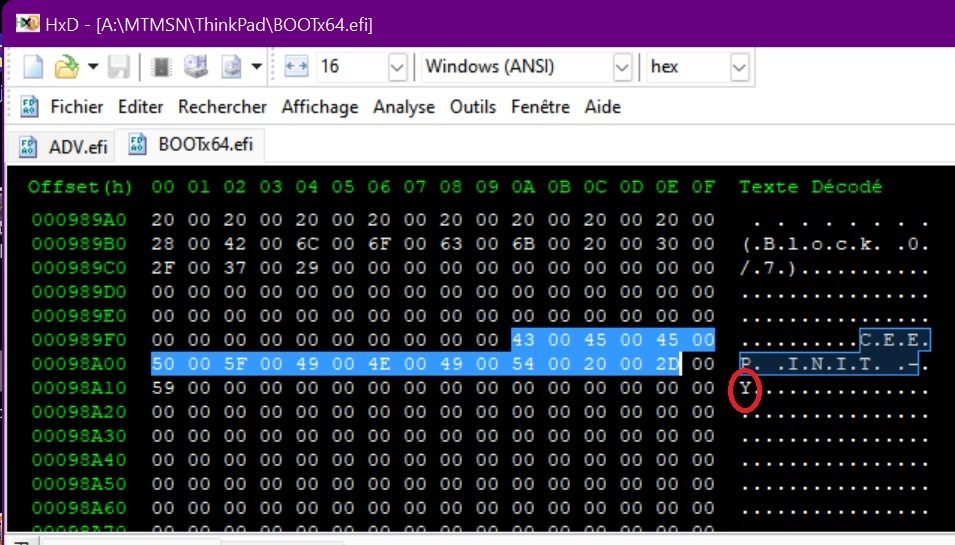Screen dimensions: 955x545
Task: Open the Fenêtre menu
Action: 540,107
